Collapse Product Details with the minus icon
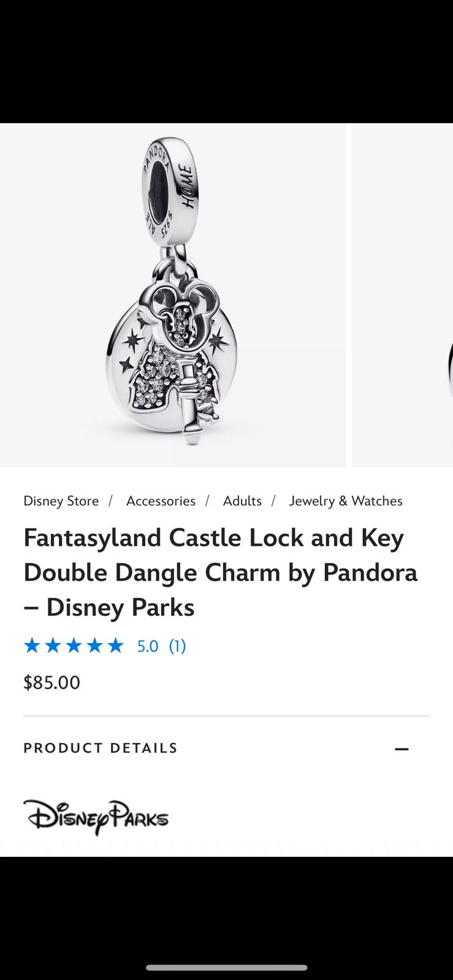453x980 pixels. [x=402, y=748]
